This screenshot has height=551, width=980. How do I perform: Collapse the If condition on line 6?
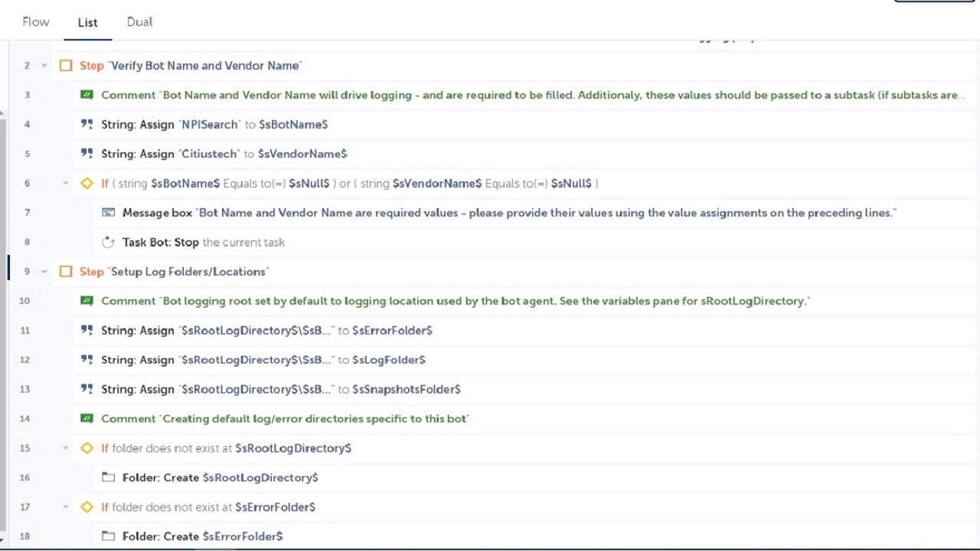(66, 184)
